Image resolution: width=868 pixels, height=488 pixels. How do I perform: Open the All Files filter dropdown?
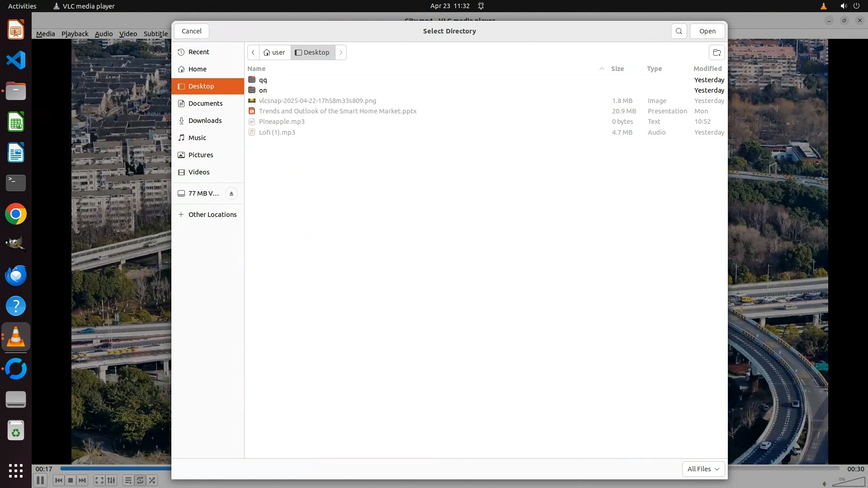703,469
